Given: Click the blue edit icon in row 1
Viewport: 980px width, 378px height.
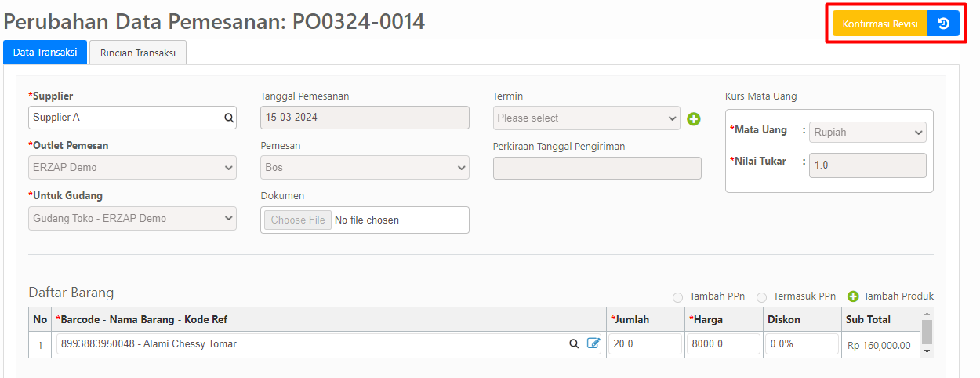Looking at the screenshot, I should pyautogui.click(x=593, y=343).
